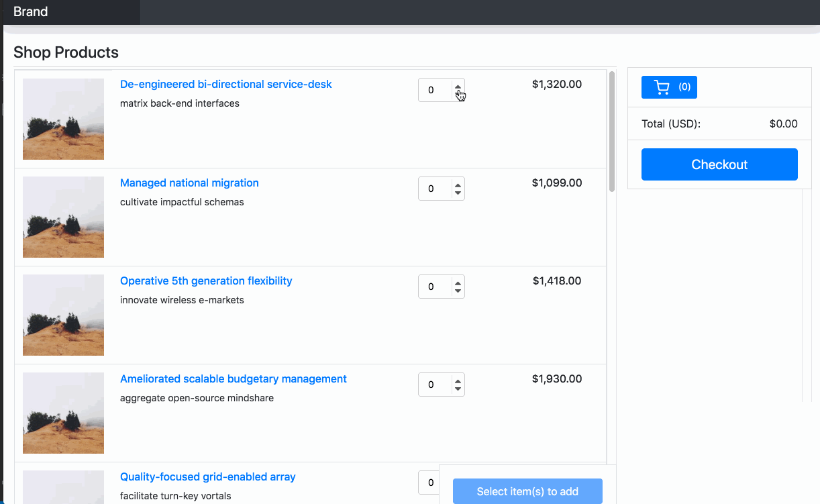The image size is (820, 504).
Task: Decrease quantity for De-engineered bi-directional service-desk
Action: [458, 95]
